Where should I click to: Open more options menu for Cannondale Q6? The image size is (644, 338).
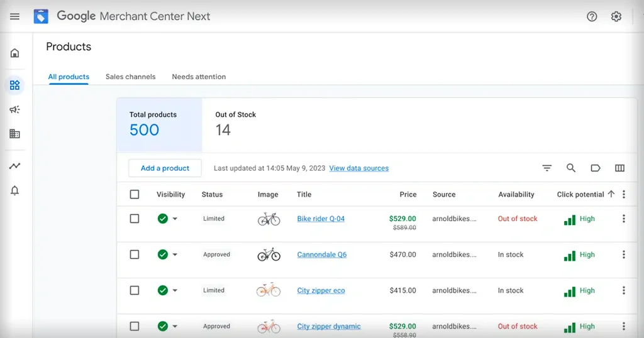(624, 254)
